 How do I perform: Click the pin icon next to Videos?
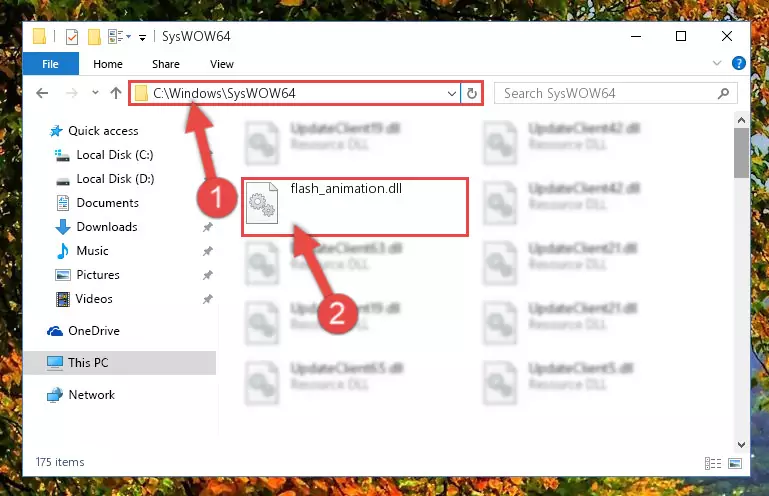coord(207,299)
